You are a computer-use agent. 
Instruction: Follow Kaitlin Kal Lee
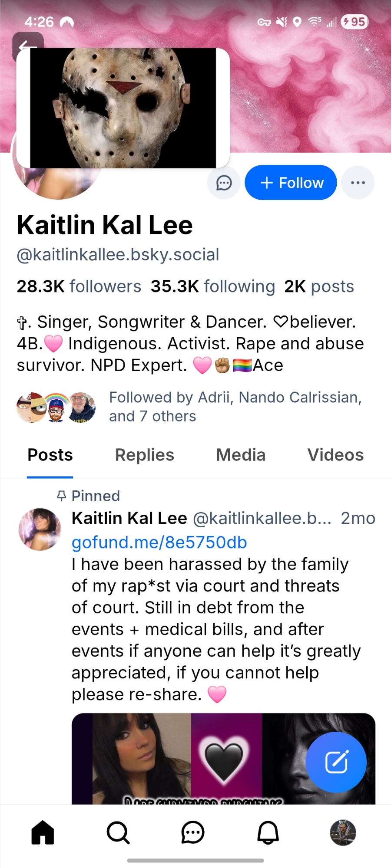[291, 183]
